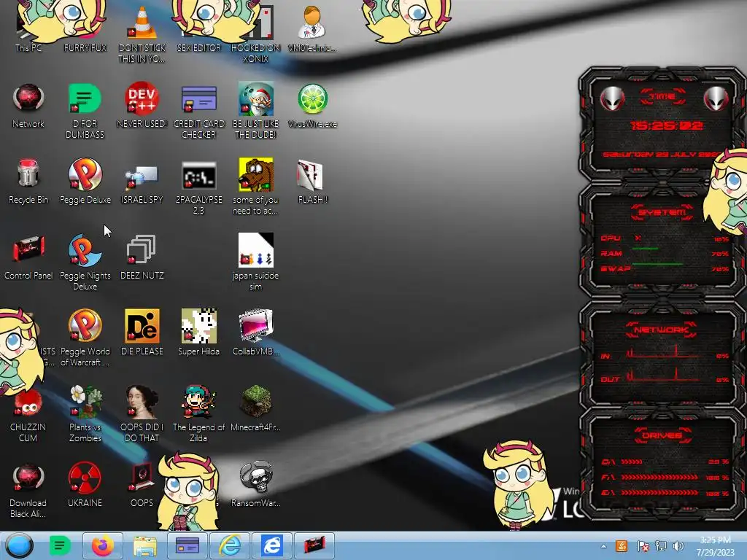Select the This PC icon label
This screenshot has height=560, width=747.
pyautogui.click(x=28, y=47)
